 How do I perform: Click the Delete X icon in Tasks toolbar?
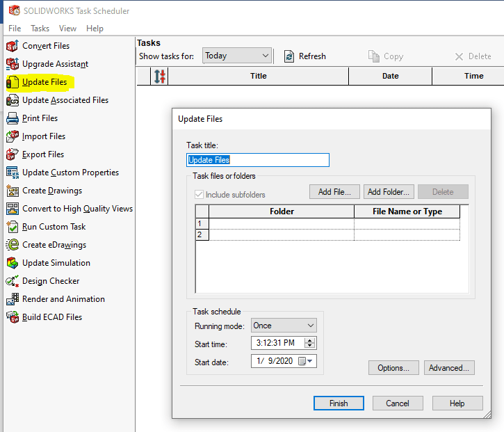point(459,56)
